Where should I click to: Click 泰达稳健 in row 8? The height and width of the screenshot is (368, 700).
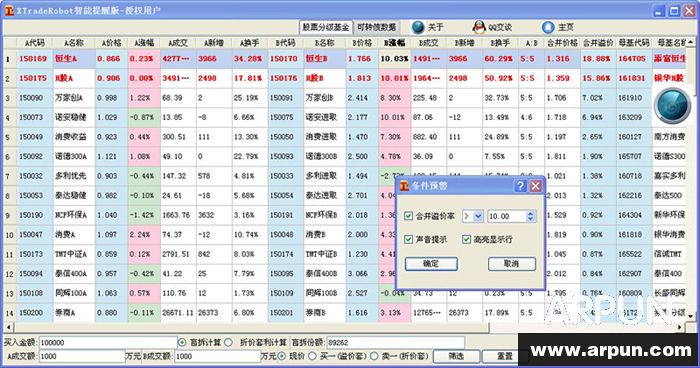pyautogui.click(x=71, y=196)
